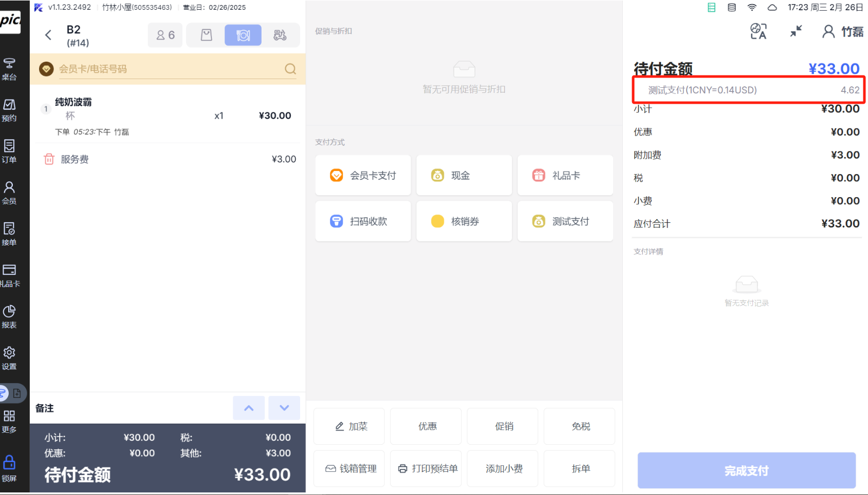868x495 pixels.
Task: Click the 附加费 surcharge row
Action: (x=747, y=155)
